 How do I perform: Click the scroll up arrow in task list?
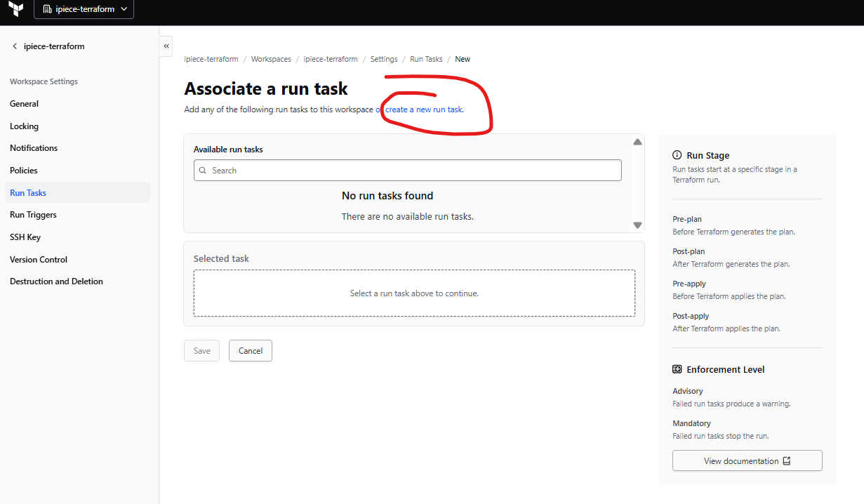coord(637,142)
